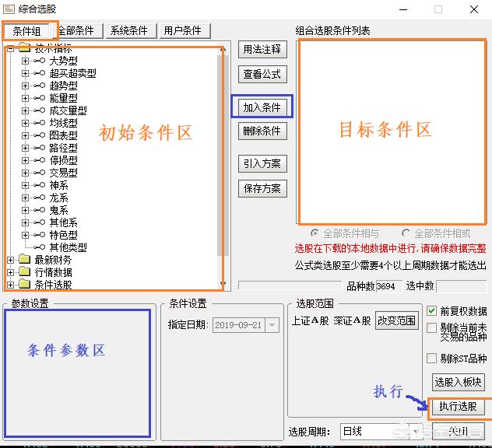Select the 能量型 indicator node
Viewport: 492px width, 448px height.
(63, 98)
